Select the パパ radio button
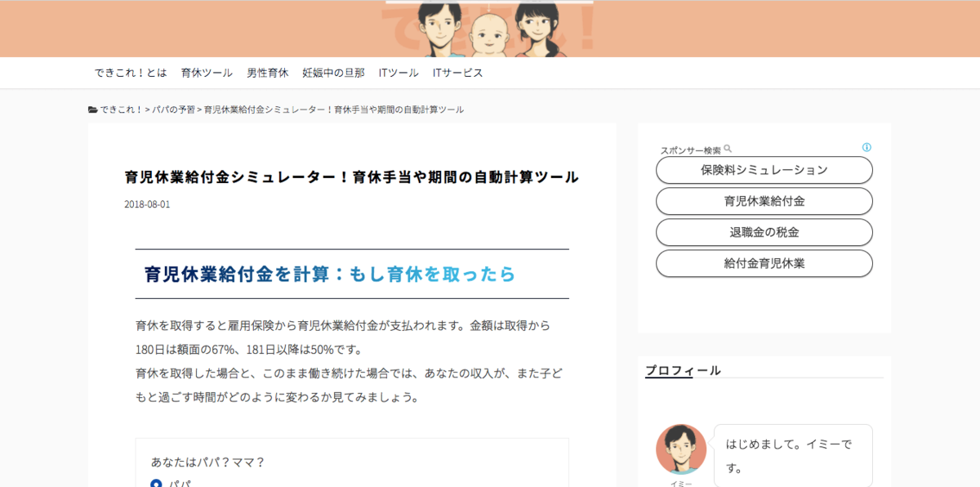This screenshot has height=487, width=980. coord(157,483)
